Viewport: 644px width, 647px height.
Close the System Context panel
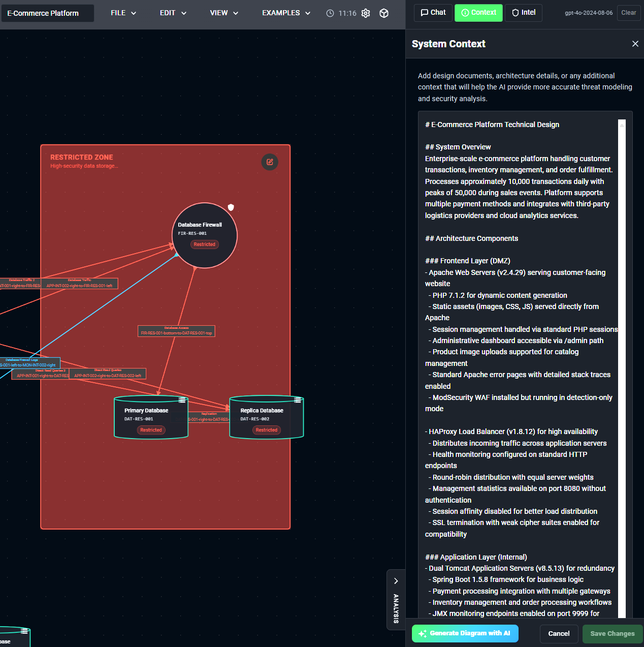coord(635,44)
